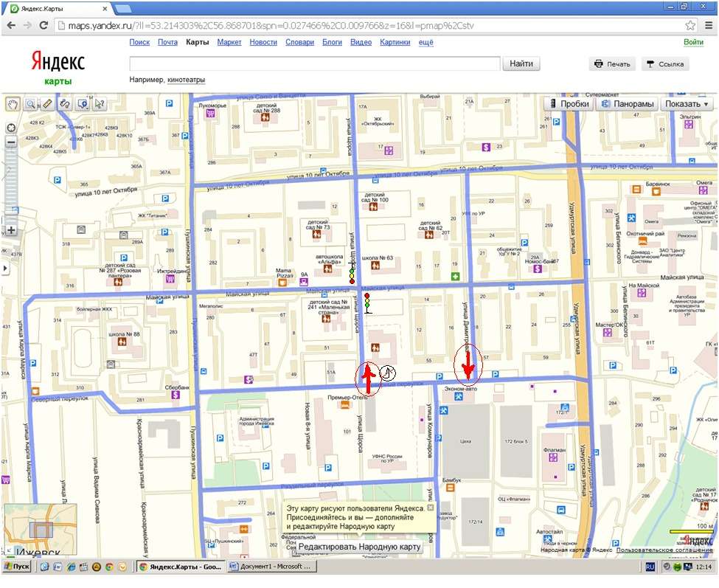Select the ruler distance tool
Viewport: 719px width, 588px height.
pyautogui.click(x=47, y=104)
